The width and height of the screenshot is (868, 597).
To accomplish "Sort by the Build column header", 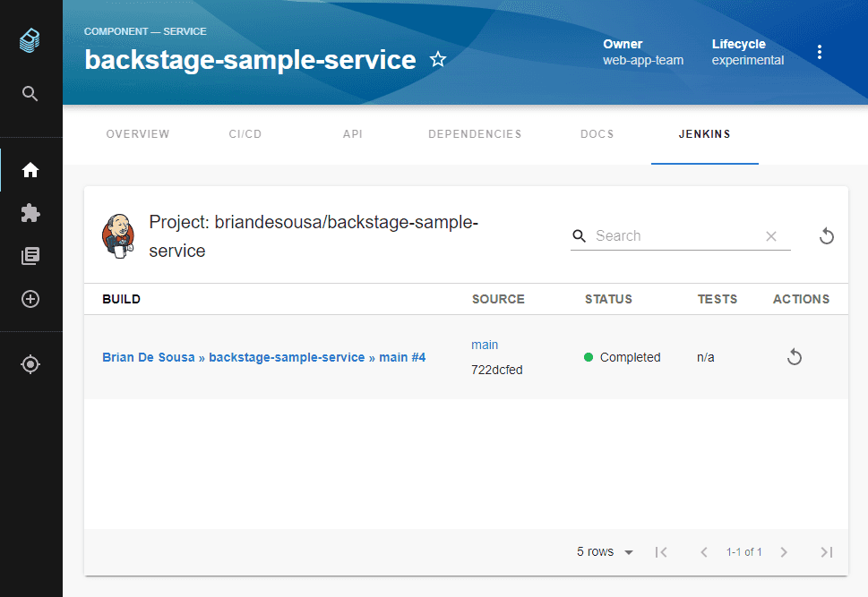I will [121, 299].
